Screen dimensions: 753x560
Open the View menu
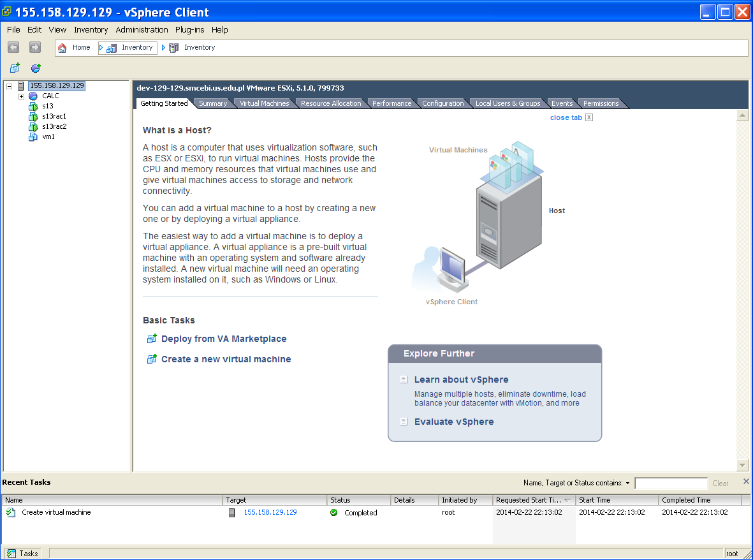coord(57,30)
